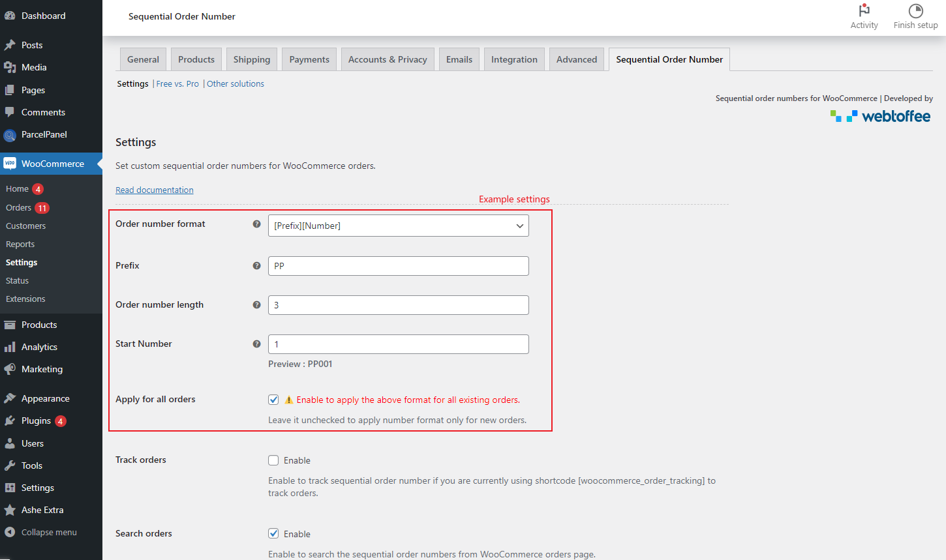This screenshot has width=946, height=560.
Task: Select the Sequential Order Number tab
Action: tap(669, 59)
